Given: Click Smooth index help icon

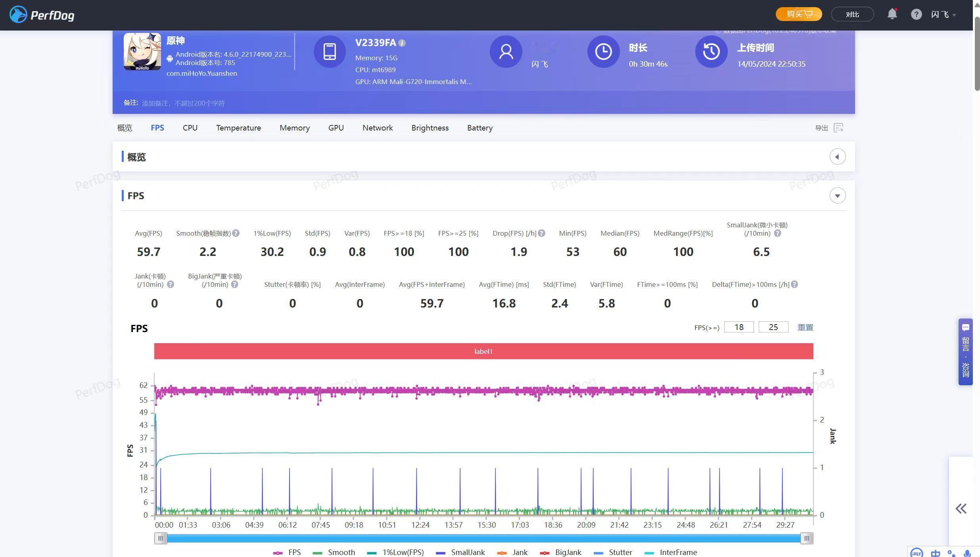Looking at the screenshot, I should pos(236,233).
